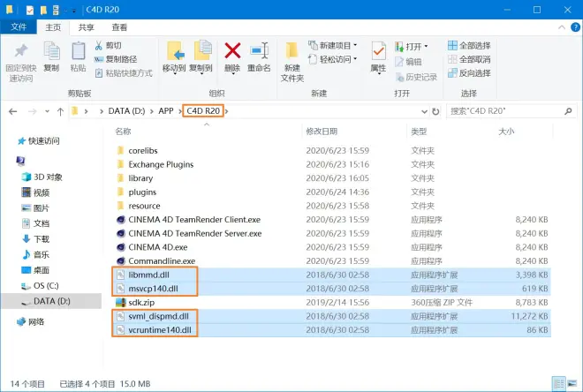Switch to the Home (主页) tab
This screenshot has width=583, height=392.
(x=53, y=27)
